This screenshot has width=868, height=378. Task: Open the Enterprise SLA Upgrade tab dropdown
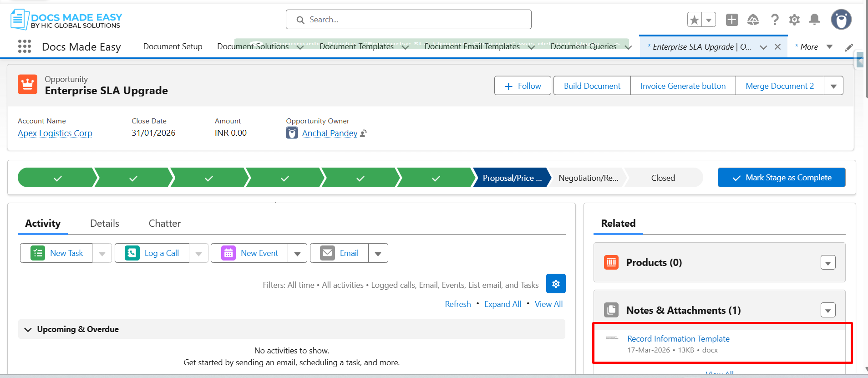tap(763, 47)
